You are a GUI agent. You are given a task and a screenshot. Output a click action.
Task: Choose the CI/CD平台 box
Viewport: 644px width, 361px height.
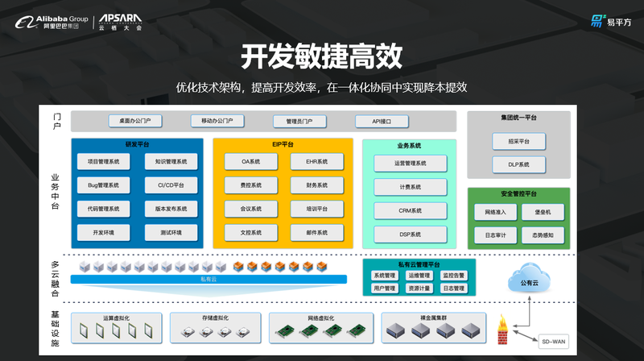(x=171, y=185)
